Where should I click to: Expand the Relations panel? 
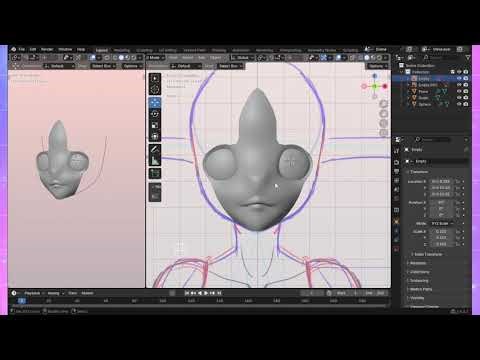tap(417, 263)
